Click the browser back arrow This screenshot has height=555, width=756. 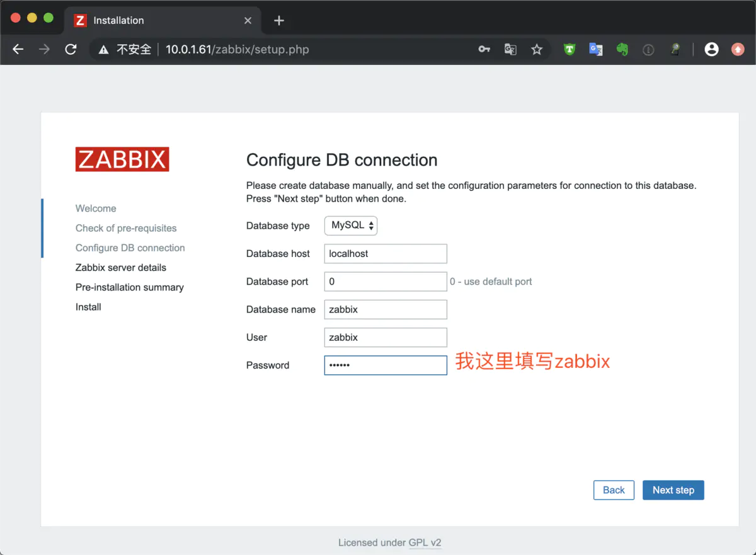click(x=18, y=49)
